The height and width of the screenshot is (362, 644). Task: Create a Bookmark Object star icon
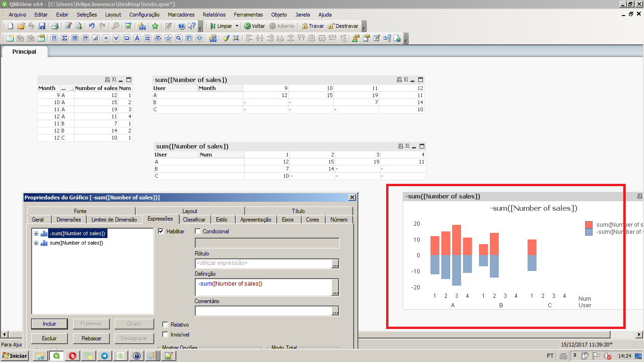coord(168,38)
